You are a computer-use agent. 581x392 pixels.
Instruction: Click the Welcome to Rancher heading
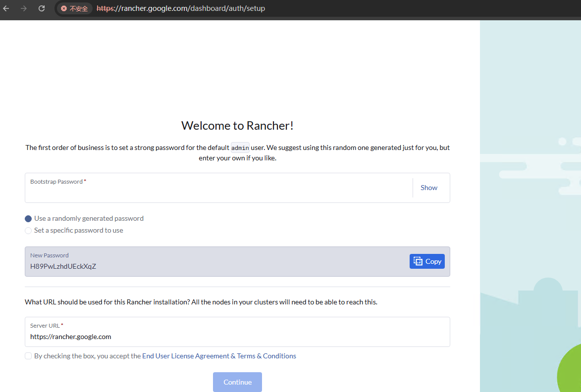(237, 125)
